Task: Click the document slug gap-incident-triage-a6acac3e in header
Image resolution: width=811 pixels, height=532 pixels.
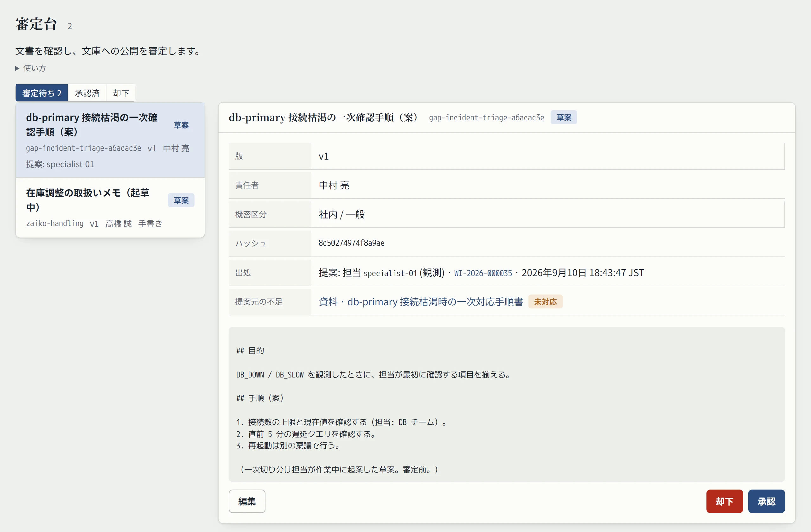Action: 486,117
